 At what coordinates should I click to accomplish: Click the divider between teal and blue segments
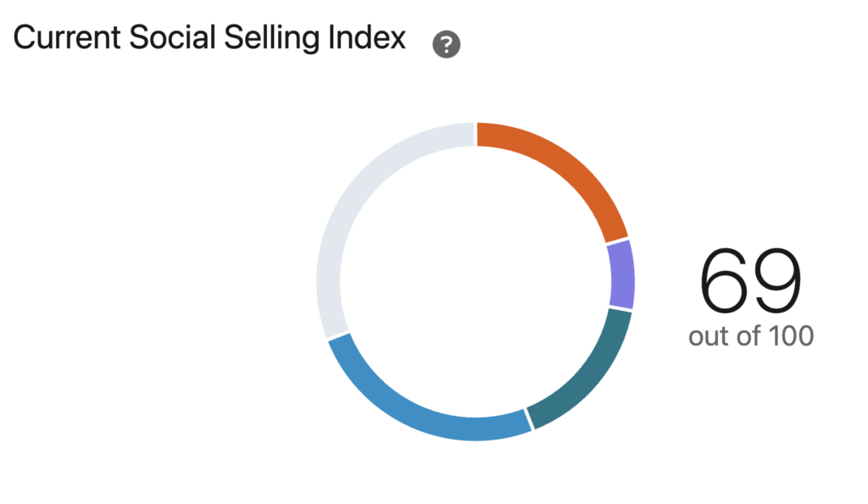click(x=529, y=418)
